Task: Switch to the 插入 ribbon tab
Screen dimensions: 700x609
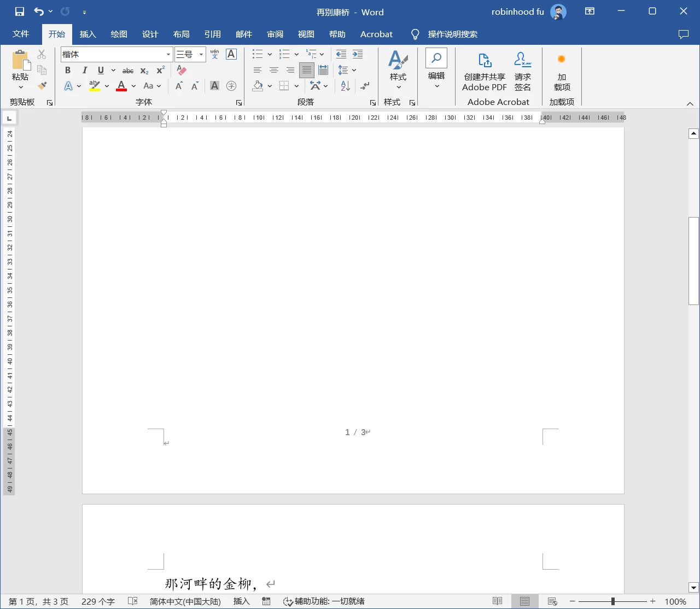Action: click(87, 34)
